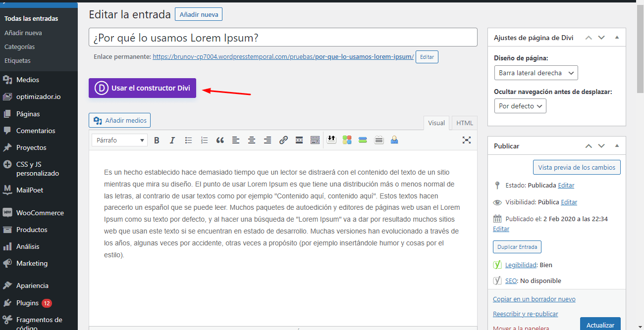Edit the Visibilidad: Pública setting
Viewport: 644px width, 330px height.
[569, 202]
